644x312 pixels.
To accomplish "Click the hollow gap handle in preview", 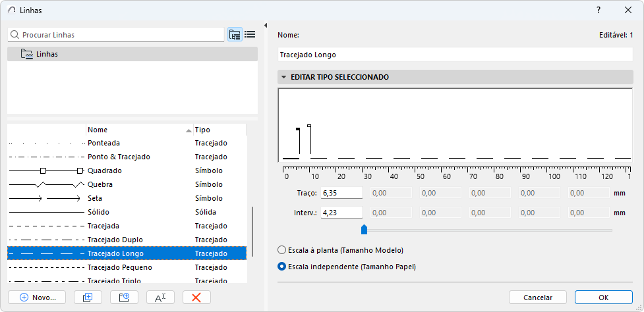I will coord(309,126).
